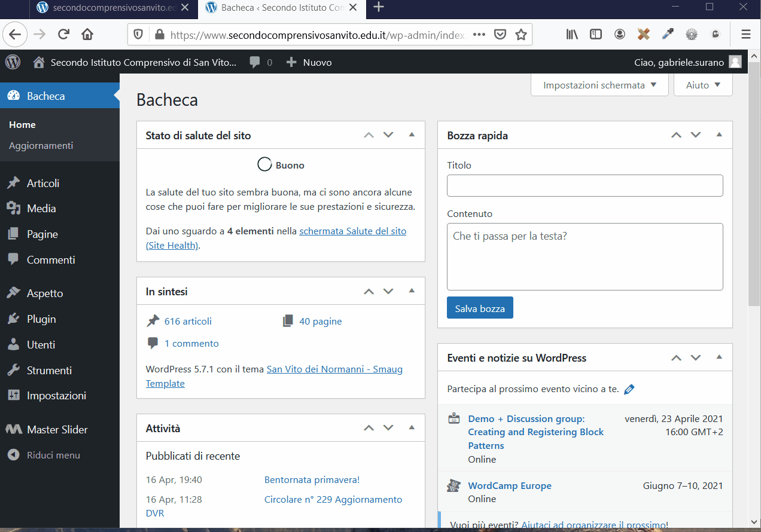This screenshot has height=532, width=761.
Task: Collapse Eventi e notizie panel
Action: click(719, 357)
